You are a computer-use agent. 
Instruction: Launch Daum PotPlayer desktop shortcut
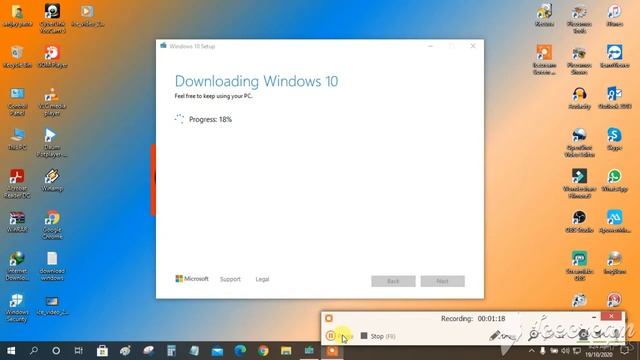click(x=52, y=142)
